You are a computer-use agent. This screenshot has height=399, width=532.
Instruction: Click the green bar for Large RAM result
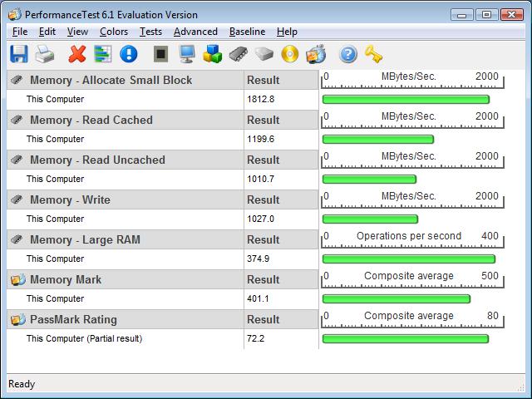point(409,259)
